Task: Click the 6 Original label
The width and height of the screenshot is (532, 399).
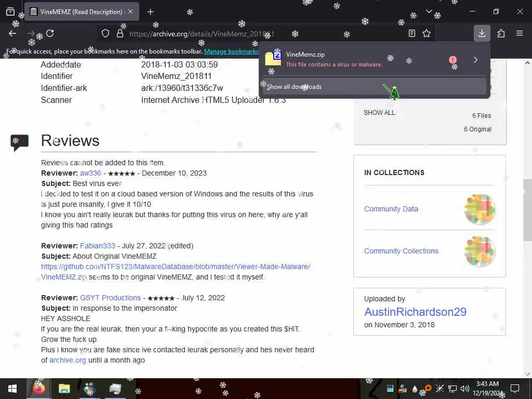Action: [x=477, y=129]
